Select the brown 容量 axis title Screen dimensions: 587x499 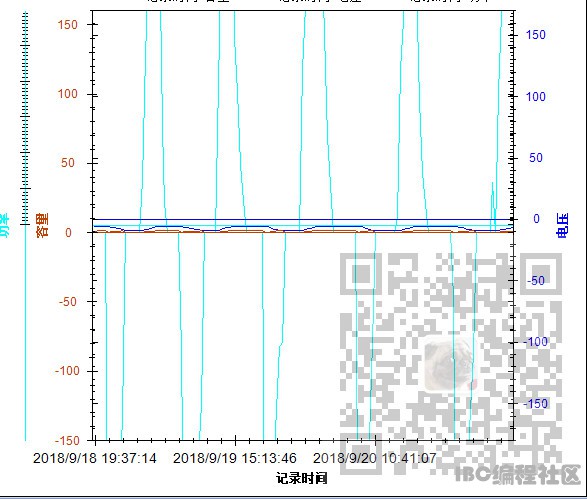pyautogui.click(x=42, y=225)
